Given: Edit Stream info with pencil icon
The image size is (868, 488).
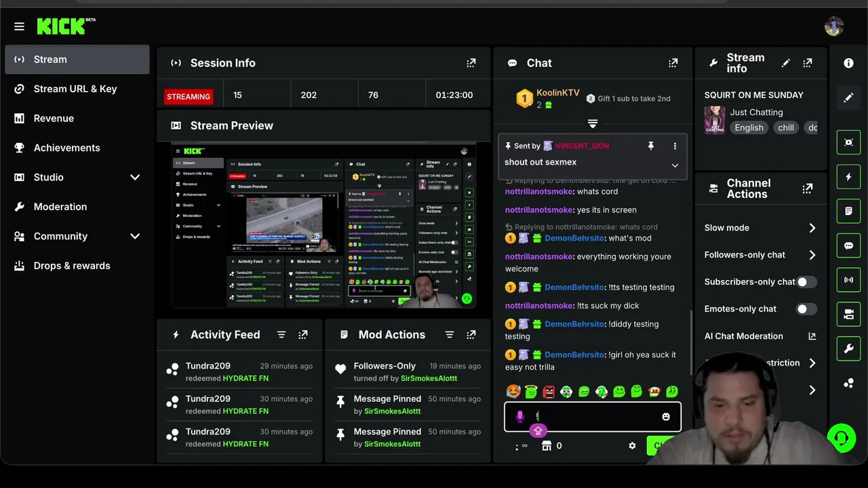Looking at the screenshot, I should 785,63.
